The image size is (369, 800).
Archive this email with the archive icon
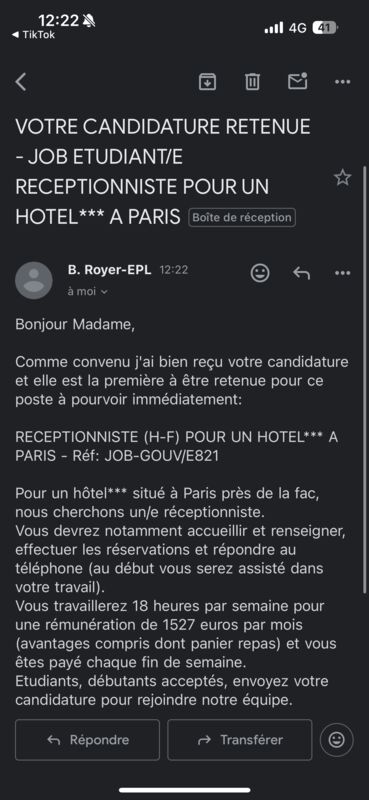pos(207,82)
